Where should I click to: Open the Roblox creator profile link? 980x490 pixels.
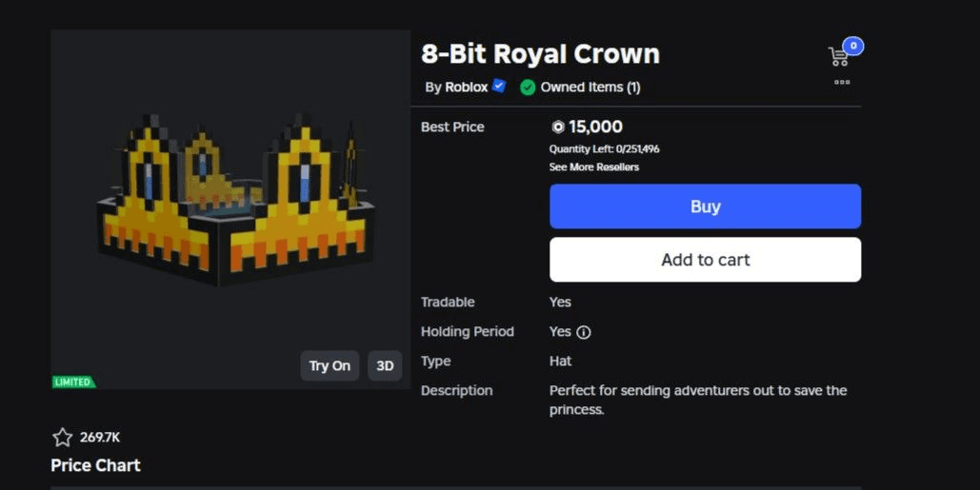point(466,88)
